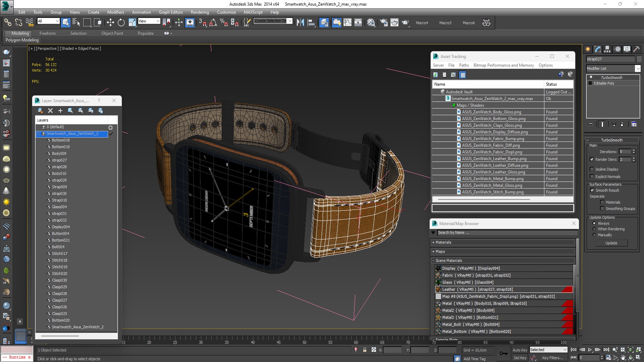Toggle Smooth Result checkbox
The image size is (644, 362).
592,190
